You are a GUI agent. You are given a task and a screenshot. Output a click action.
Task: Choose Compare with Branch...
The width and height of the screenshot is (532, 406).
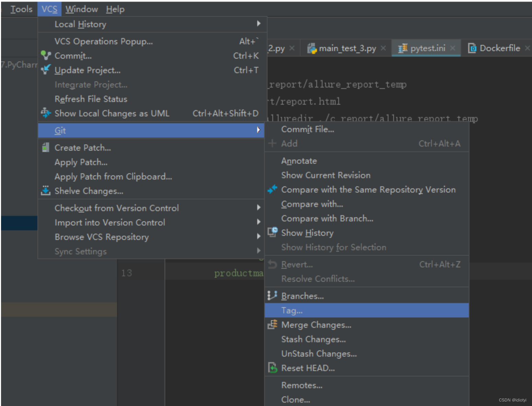(367, 218)
